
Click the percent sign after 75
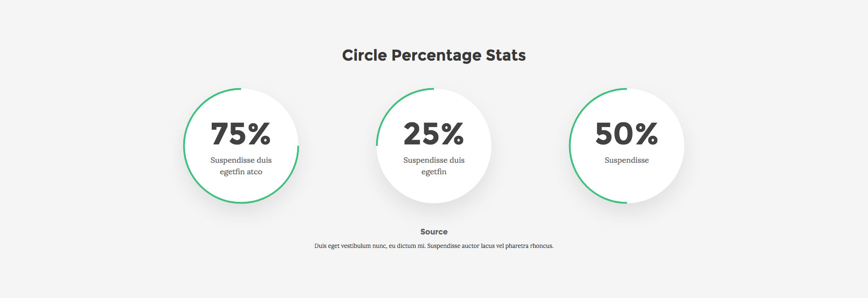pos(259,134)
